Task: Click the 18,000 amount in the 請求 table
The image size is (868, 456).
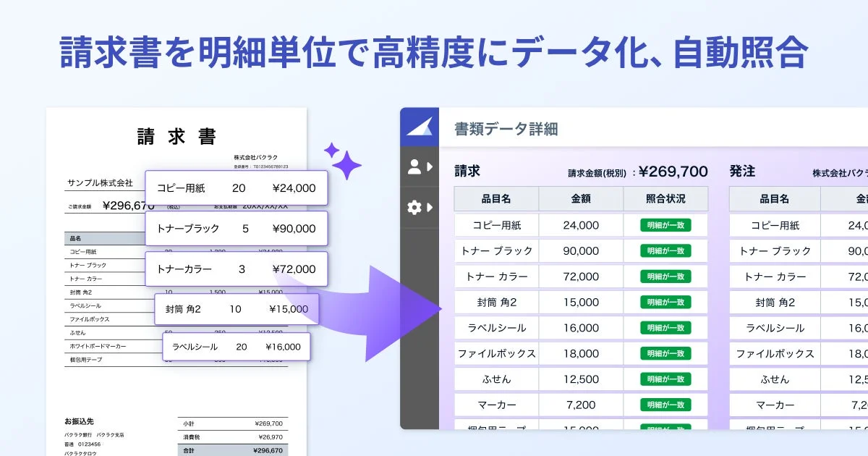Action: [581, 353]
